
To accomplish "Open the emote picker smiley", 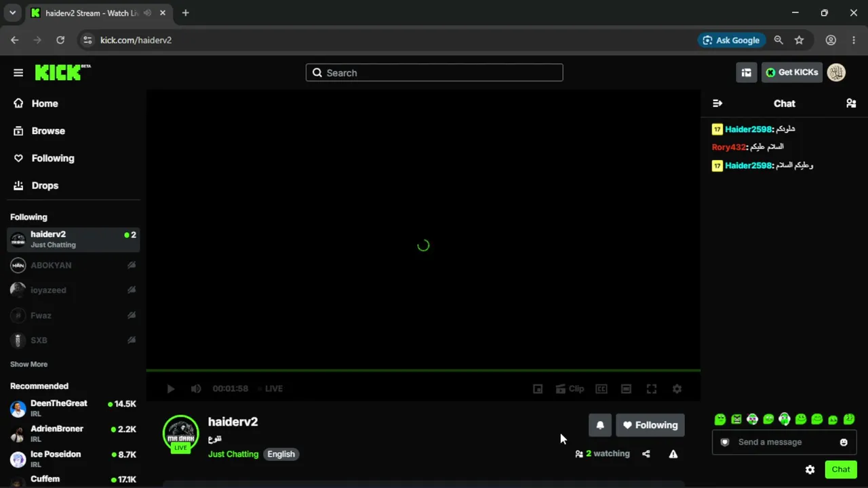I will (x=844, y=442).
